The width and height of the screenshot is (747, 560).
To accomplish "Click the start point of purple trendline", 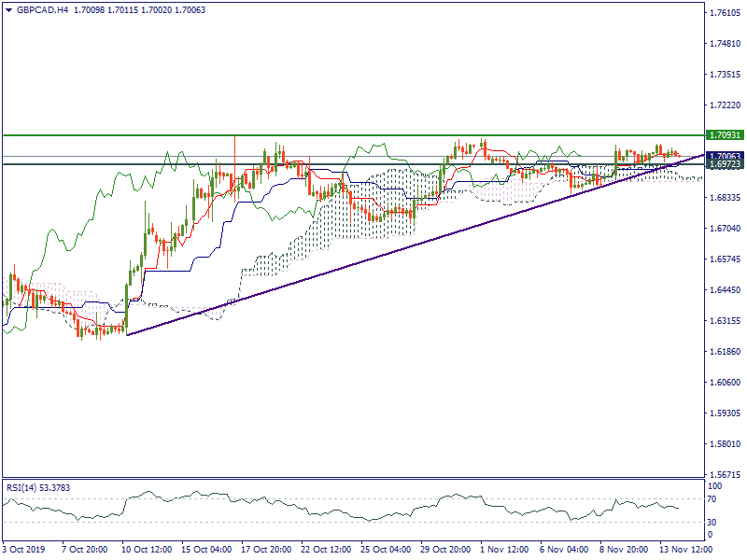I will pos(127,335).
